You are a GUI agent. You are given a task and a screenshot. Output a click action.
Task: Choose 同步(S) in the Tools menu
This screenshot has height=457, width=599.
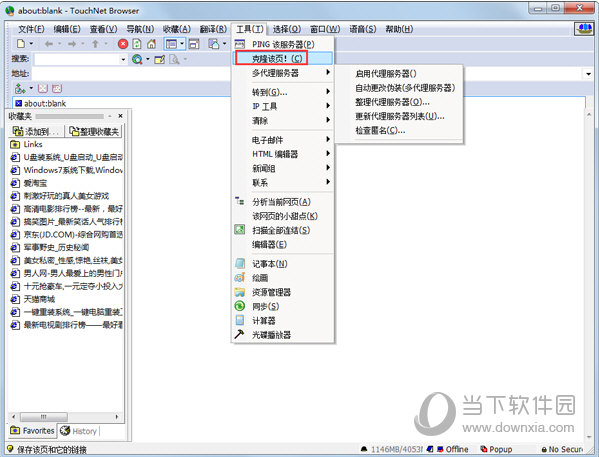coord(283,306)
